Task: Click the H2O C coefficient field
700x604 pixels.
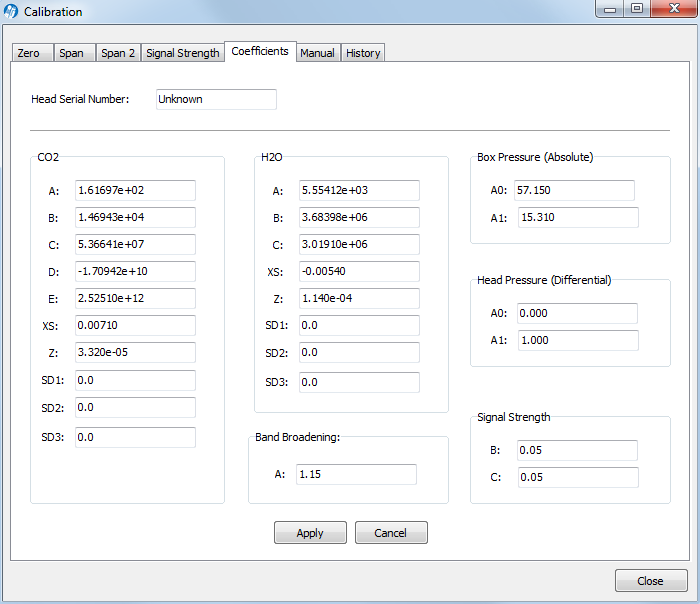Action: click(359, 245)
